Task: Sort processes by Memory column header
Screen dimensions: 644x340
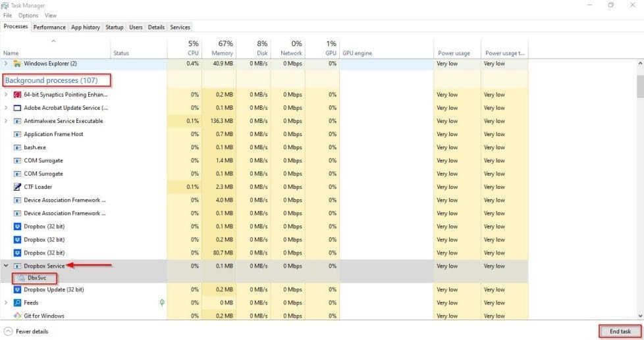Action: [x=222, y=49]
